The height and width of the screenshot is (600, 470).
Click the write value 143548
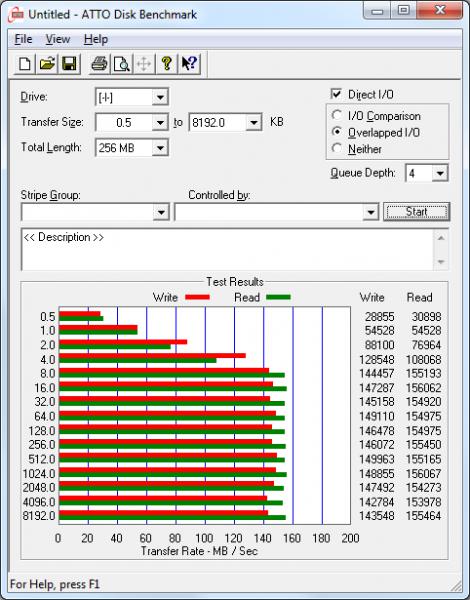pyautogui.click(x=377, y=516)
